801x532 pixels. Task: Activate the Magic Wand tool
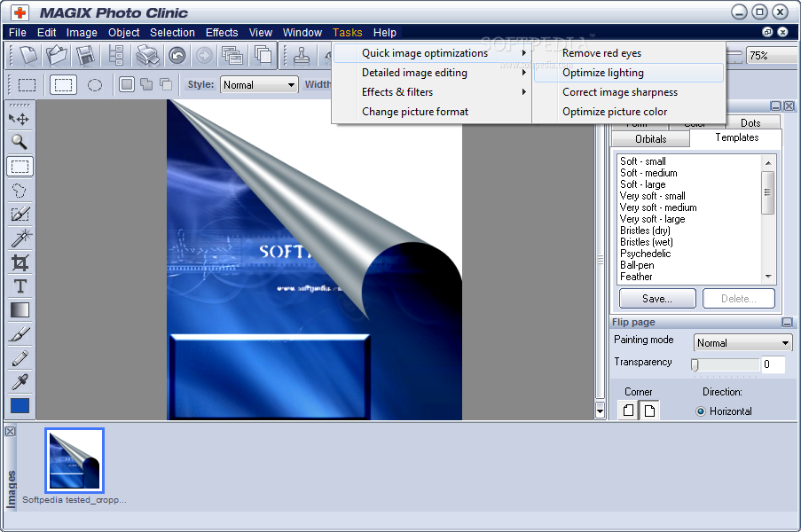pos(20,238)
